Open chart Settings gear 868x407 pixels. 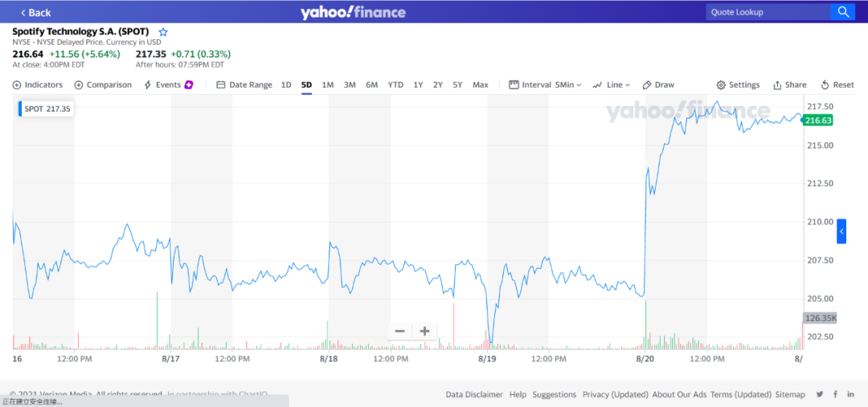click(x=721, y=85)
